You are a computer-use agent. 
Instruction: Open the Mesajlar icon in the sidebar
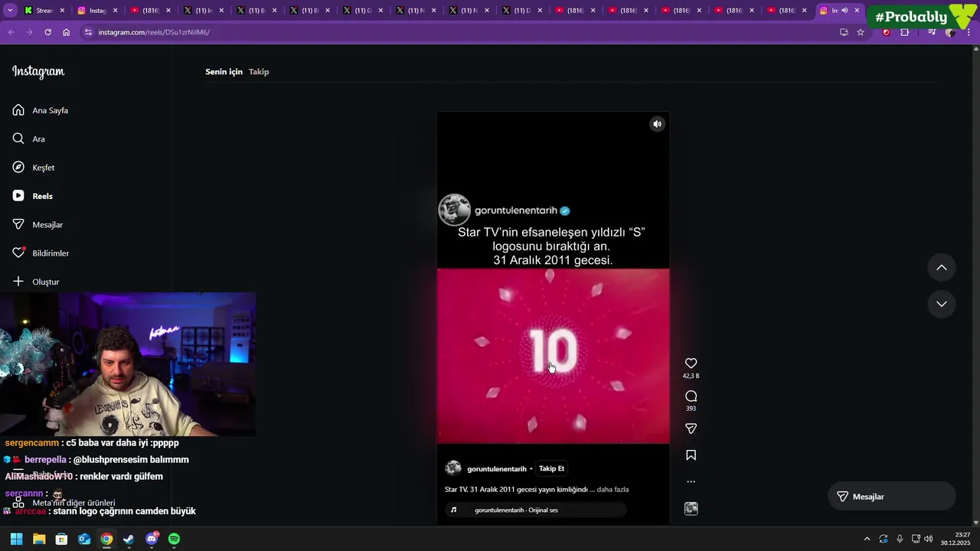18,224
